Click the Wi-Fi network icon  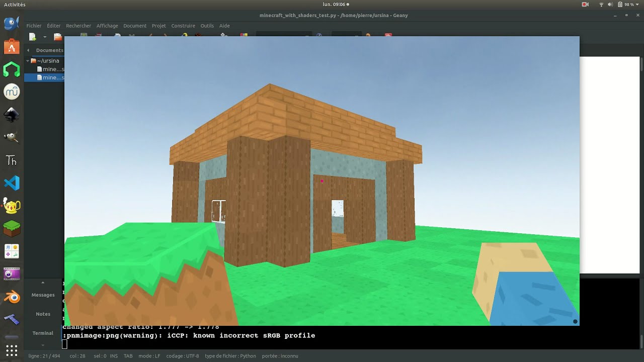(x=601, y=5)
